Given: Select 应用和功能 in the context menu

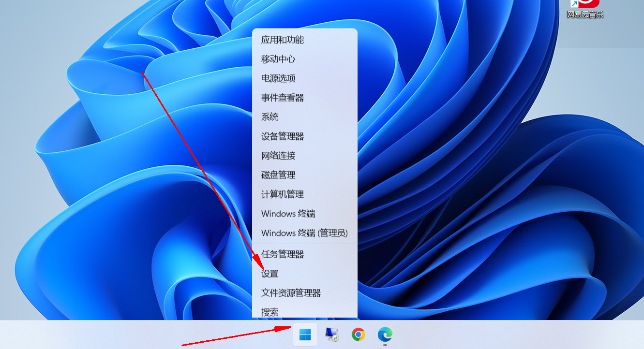Looking at the screenshot, I should (x=305, y=40).
